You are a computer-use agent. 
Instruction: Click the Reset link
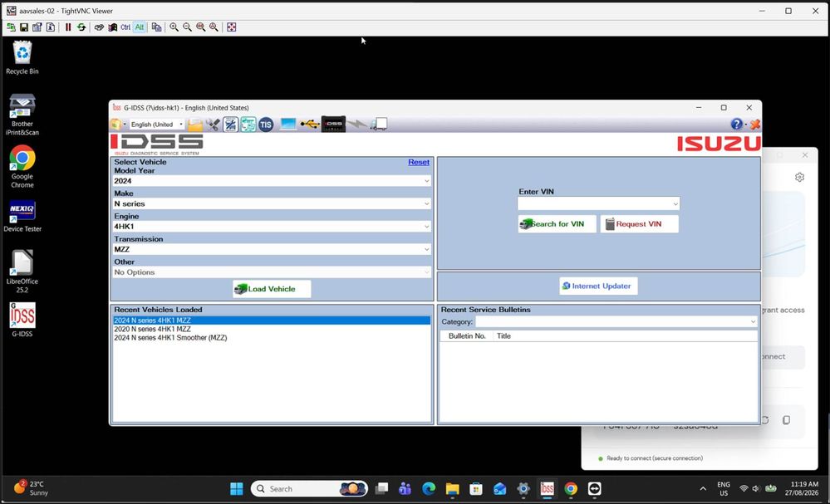pos(419,163)
